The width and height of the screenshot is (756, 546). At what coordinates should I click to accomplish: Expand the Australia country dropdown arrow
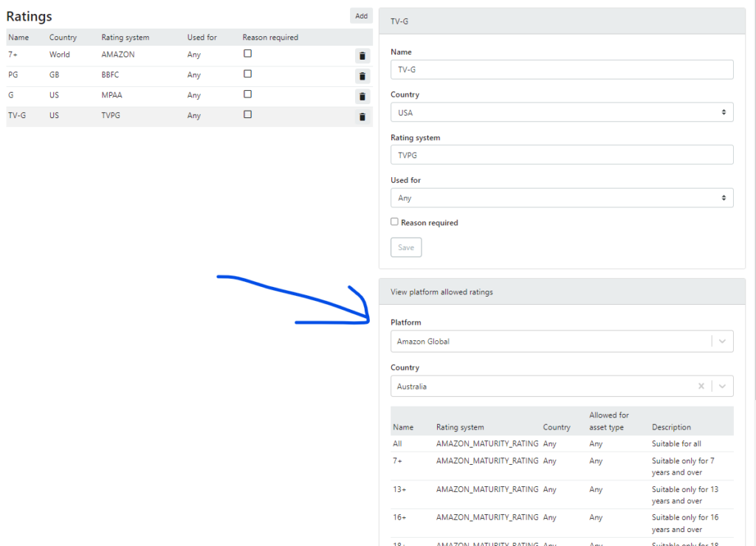pos(722,386)
